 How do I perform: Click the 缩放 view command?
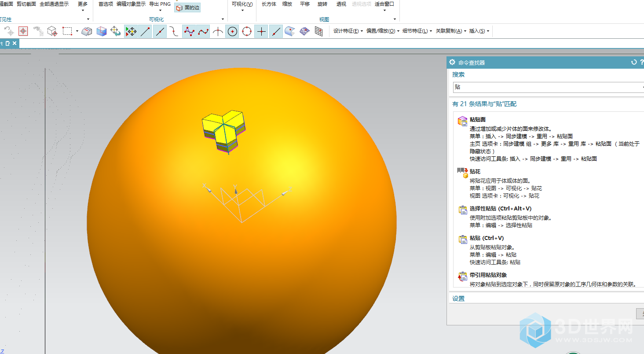coord(287,4)
